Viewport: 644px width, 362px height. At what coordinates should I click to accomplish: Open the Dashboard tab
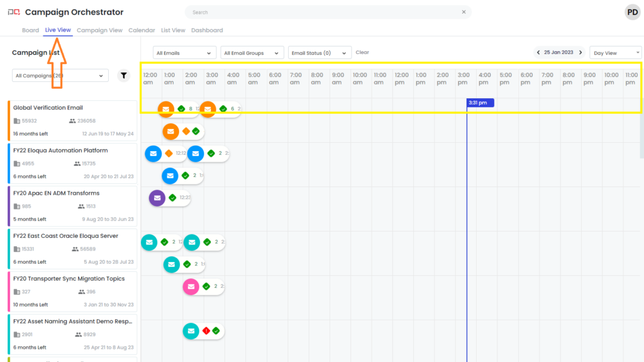click(207, 30)
